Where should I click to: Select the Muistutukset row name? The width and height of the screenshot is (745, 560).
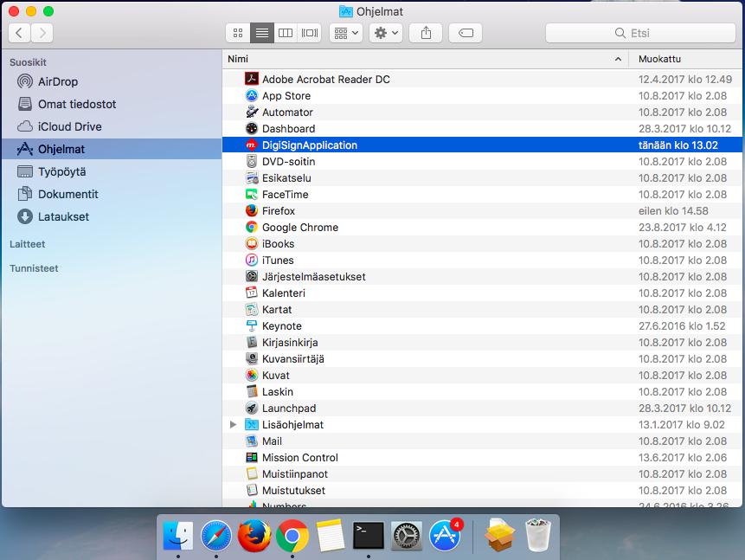tap(293, 490)
